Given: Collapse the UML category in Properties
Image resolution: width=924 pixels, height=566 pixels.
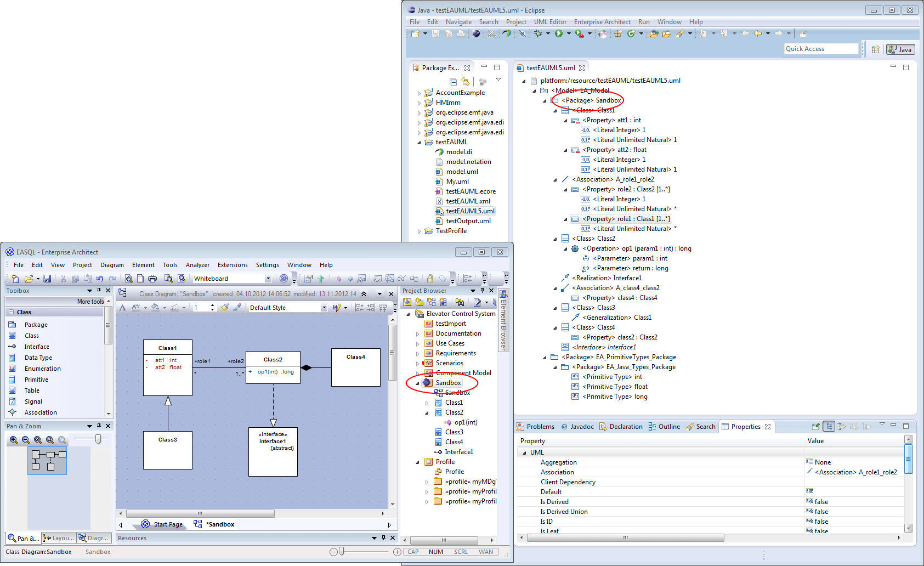Looking at the screenshot, I should [525, 453].
